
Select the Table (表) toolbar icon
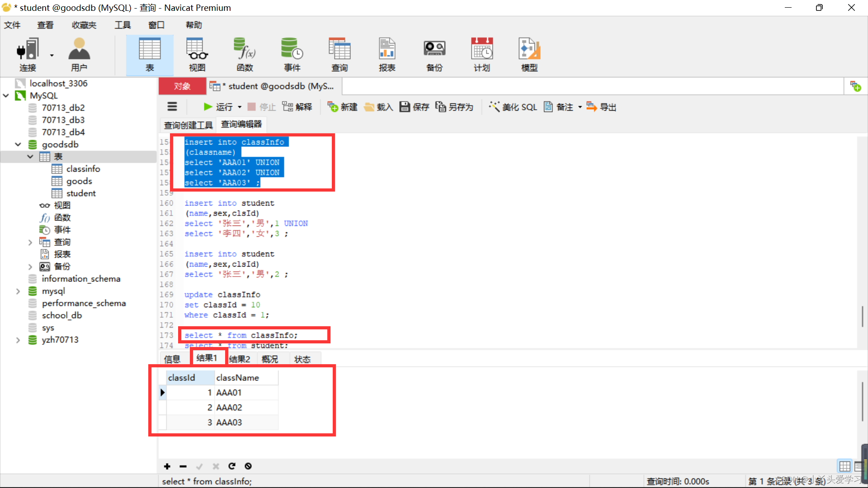(150, 55)
